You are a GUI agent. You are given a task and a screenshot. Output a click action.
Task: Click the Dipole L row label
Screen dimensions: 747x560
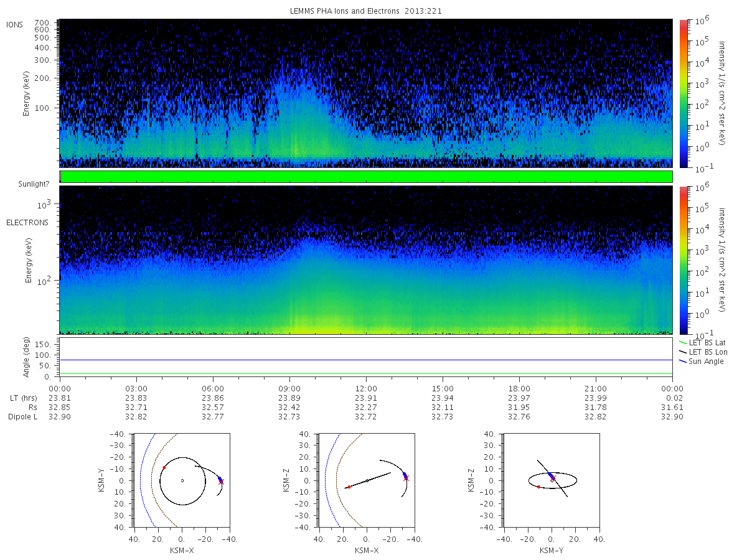[22, 416]
